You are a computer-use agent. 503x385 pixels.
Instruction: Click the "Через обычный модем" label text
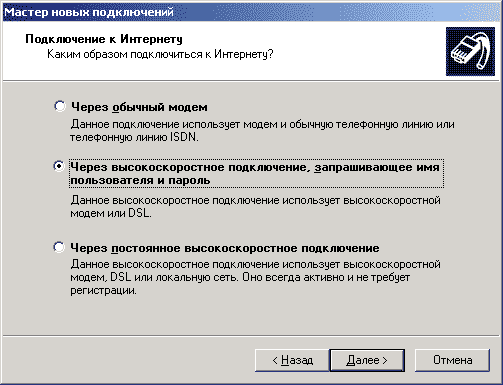(x=139, y=107)
